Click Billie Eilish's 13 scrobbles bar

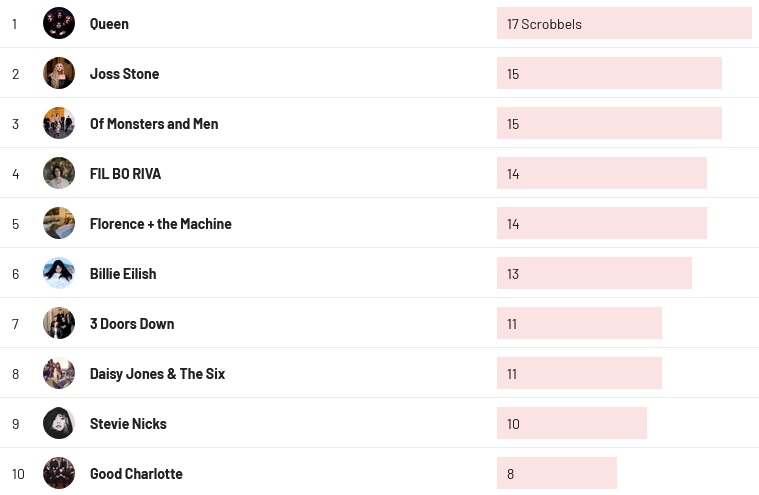coord(594,273)
